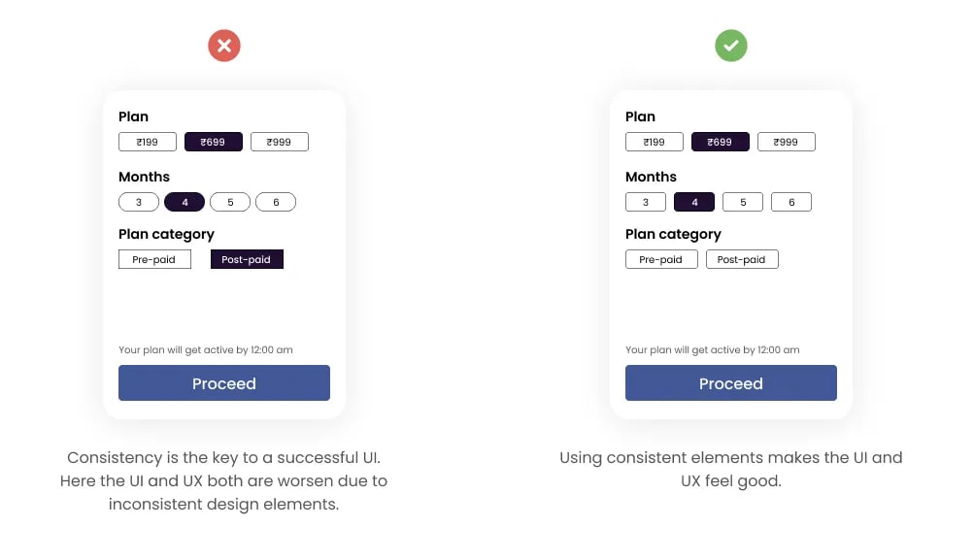This screenshot has height=560, width=974.
Task: Select ₹199 plan in the right card
Action: (655, 142)
